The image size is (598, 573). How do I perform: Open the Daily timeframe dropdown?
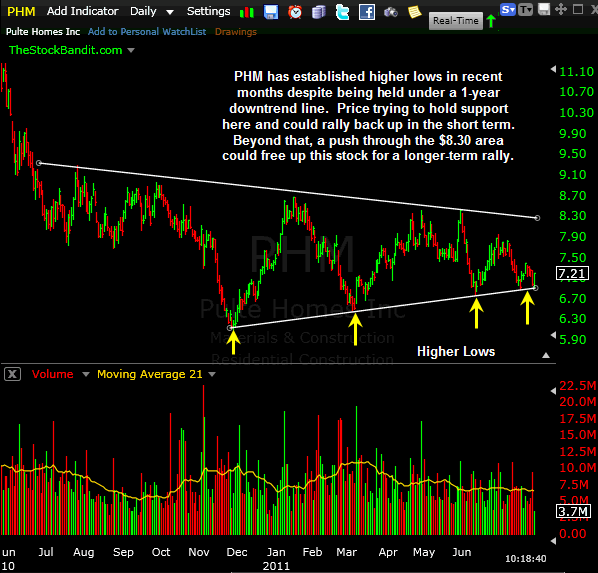[x=152, y=11]
